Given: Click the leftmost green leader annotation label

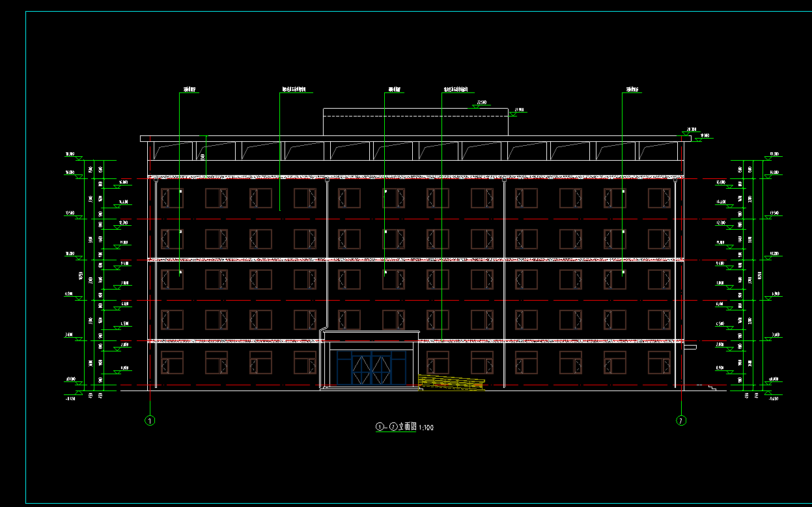Looking at the screenshot, I should [189, 90].
